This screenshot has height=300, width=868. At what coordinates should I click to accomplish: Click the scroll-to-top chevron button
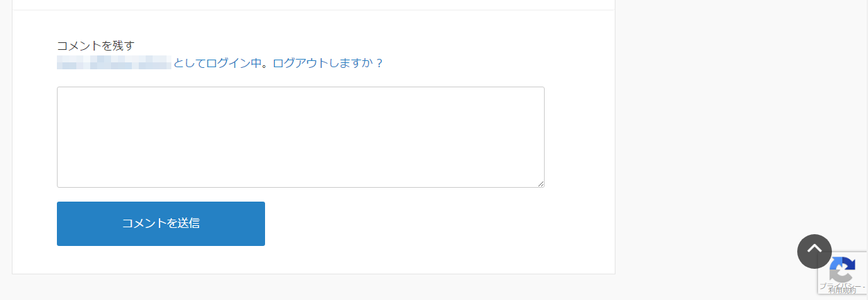[815, 251]
